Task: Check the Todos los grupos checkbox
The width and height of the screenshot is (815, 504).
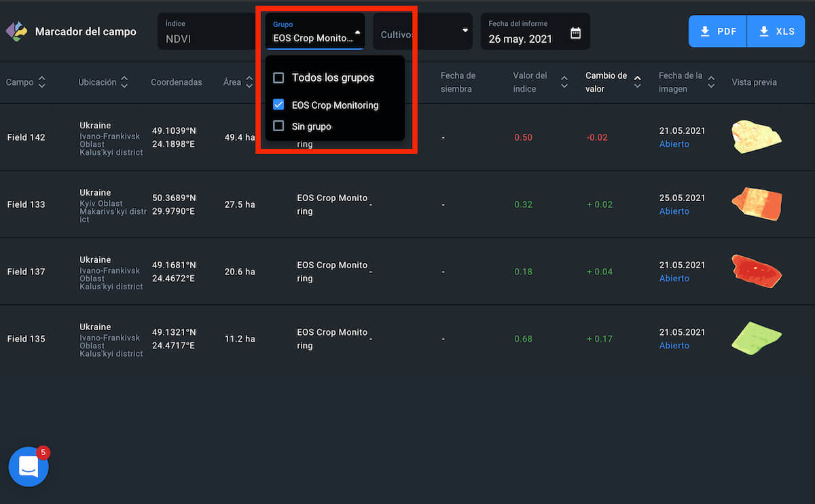Action: 278,78
